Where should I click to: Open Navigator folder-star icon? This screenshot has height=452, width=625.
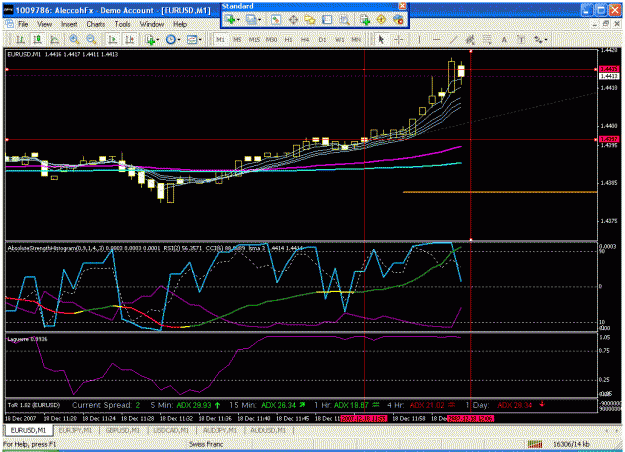point(310,19)
